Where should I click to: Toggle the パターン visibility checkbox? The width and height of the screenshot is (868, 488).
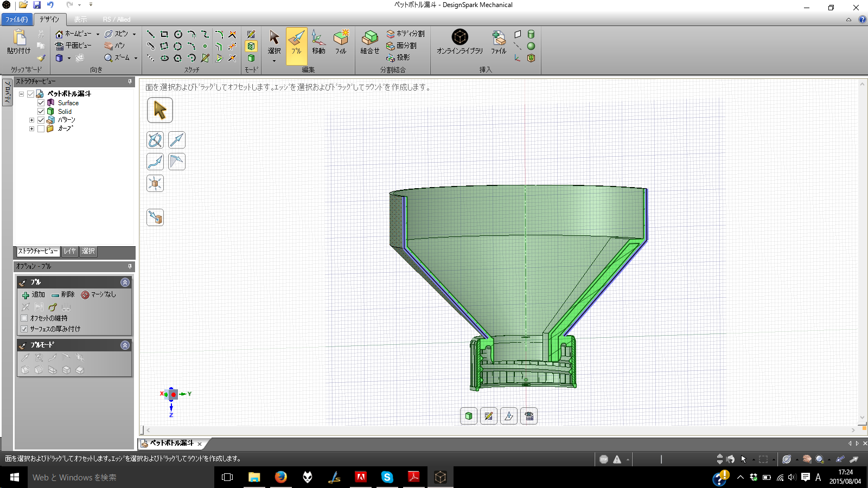(41, 120)
